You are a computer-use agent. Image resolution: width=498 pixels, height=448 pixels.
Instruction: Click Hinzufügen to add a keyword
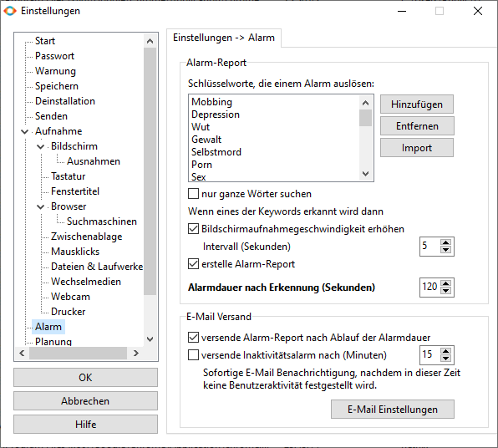coord(417,104)
